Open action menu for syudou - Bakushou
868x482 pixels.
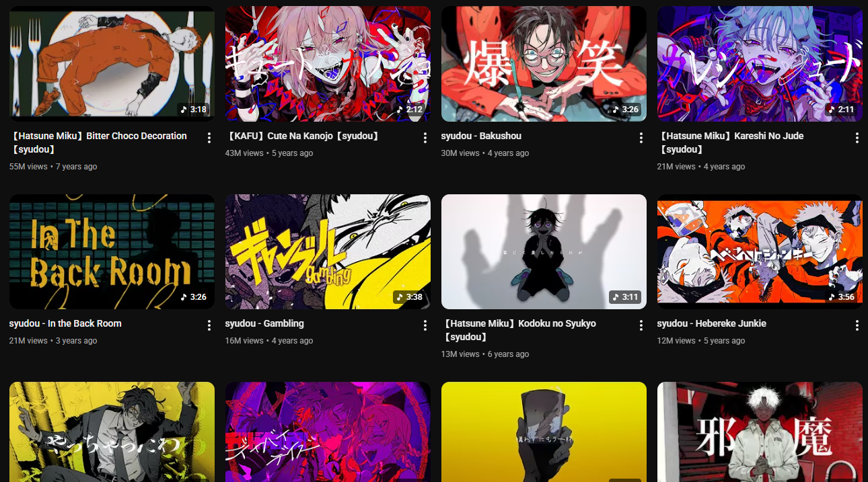[x=641, y=138]
